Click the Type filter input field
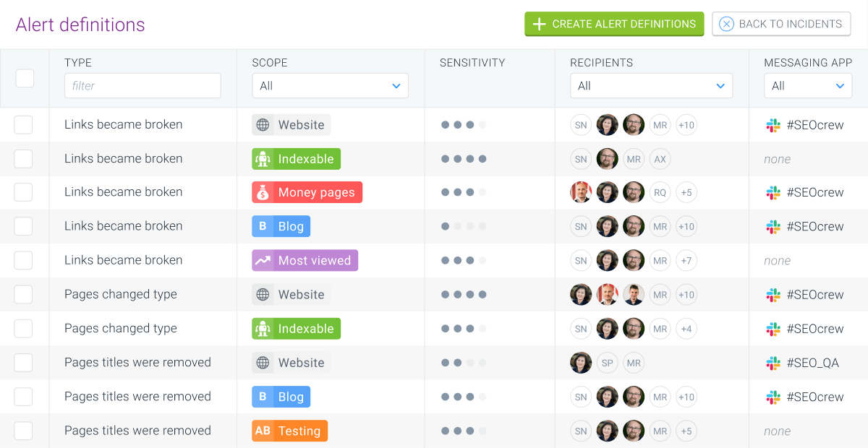This screenshot has height=448, width=868. [142, 85]
